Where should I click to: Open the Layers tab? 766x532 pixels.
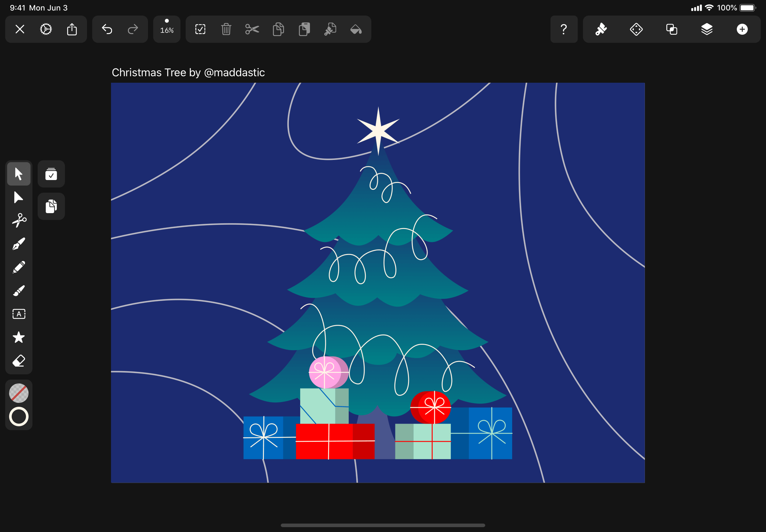tap(707, 29)
